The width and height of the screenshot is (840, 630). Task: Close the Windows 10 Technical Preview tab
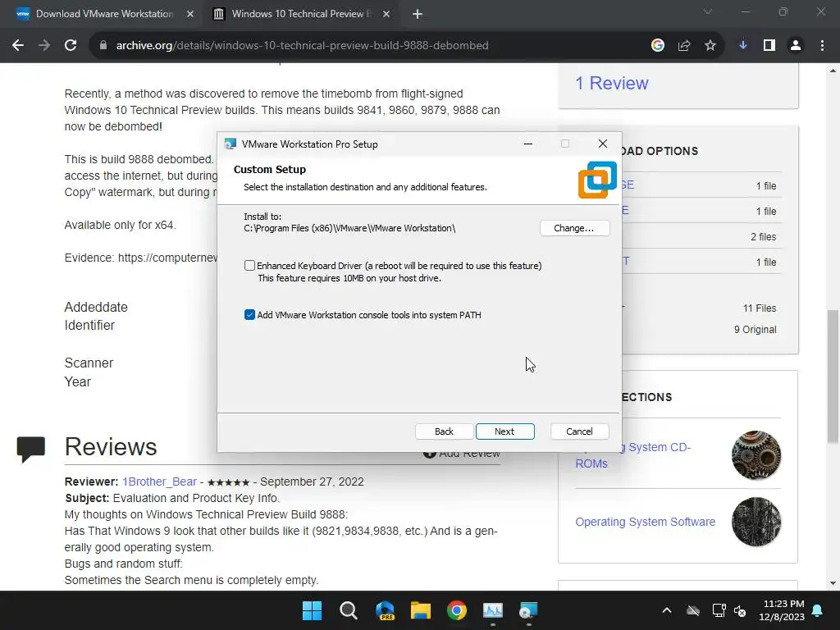pyautogui.click(x=386, y=14)
